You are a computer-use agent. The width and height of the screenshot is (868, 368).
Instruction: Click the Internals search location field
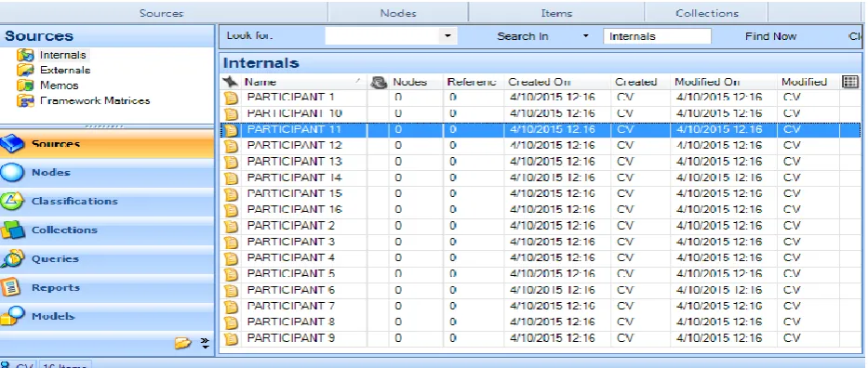coord(657,36)
